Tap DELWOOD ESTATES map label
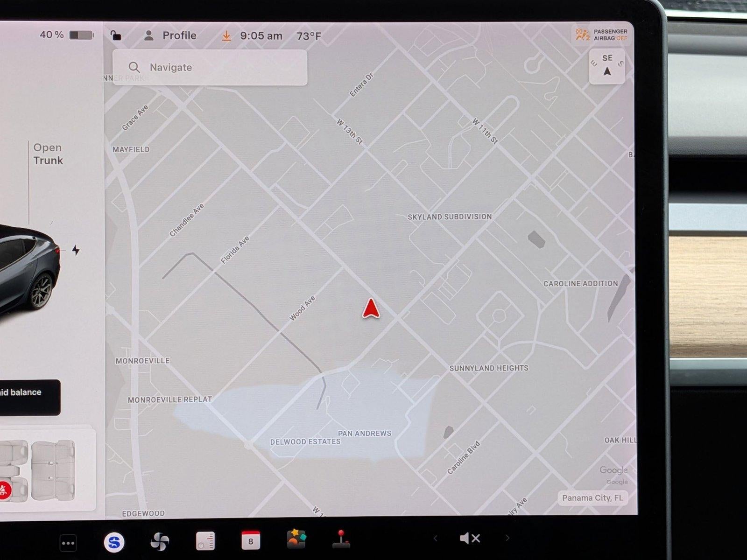The height and width of the screenshot is (560, 747). 305,442
